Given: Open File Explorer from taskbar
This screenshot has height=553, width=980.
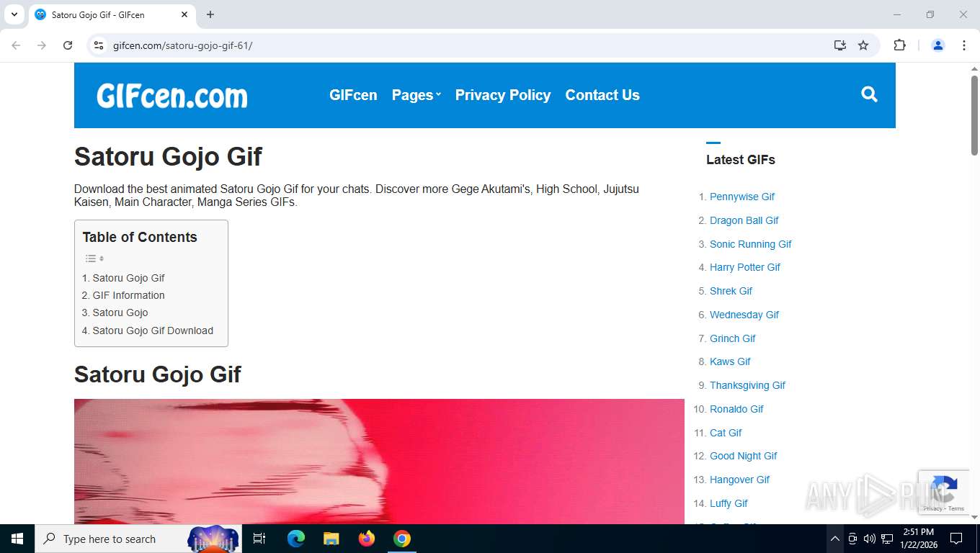Looking at the screenshot, I should [331, 539].
